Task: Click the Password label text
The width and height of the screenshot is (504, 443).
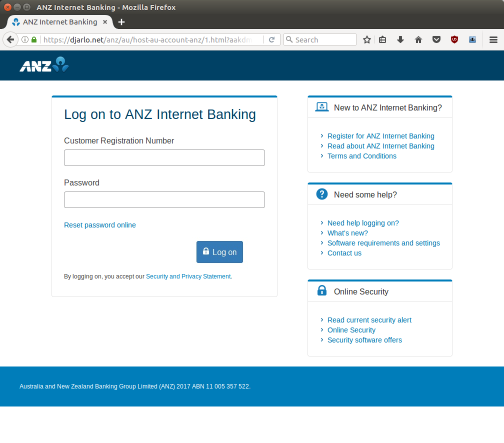Action: 81,182
